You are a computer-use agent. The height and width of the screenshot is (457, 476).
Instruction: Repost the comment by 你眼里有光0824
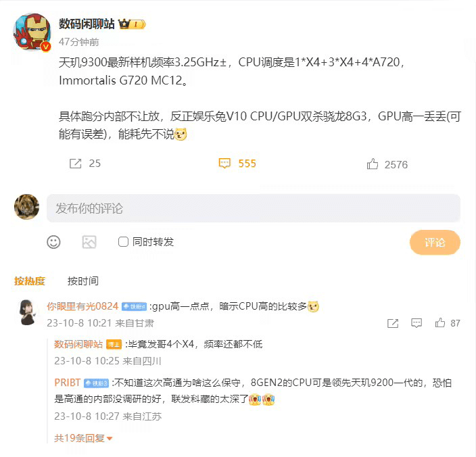[x=393, y=323]
